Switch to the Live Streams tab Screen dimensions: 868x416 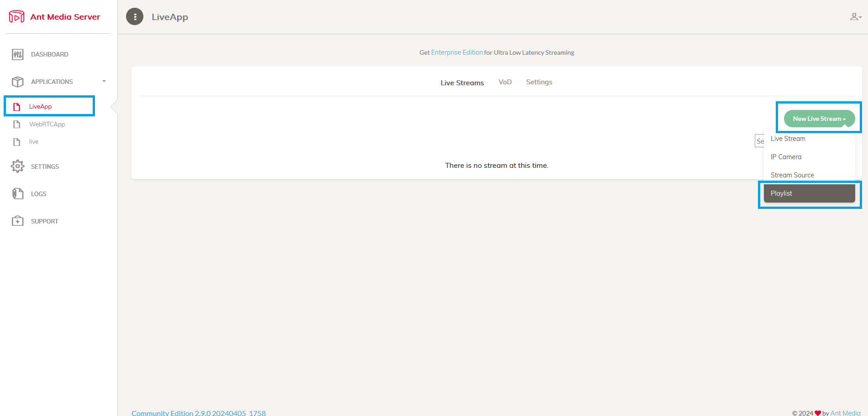[x=462, y=83]
